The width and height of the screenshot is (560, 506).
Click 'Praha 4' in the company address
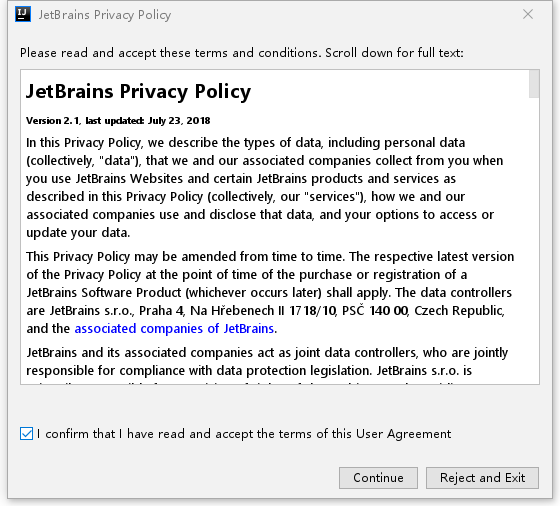tap(161, 311)
